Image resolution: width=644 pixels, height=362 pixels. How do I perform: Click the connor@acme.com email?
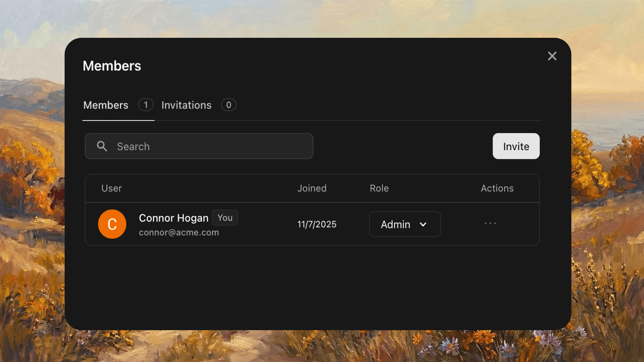[x=179, y=233]
